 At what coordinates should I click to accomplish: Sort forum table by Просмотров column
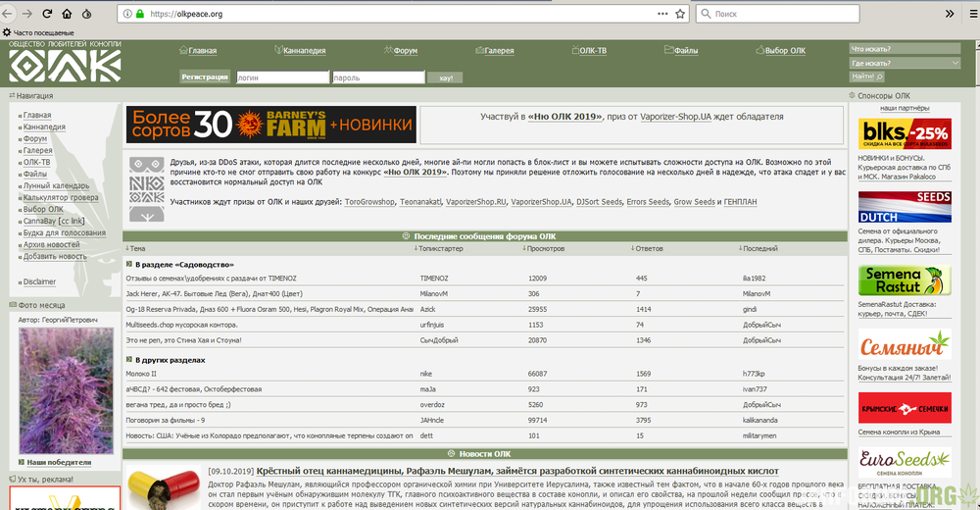click(544, 248)
